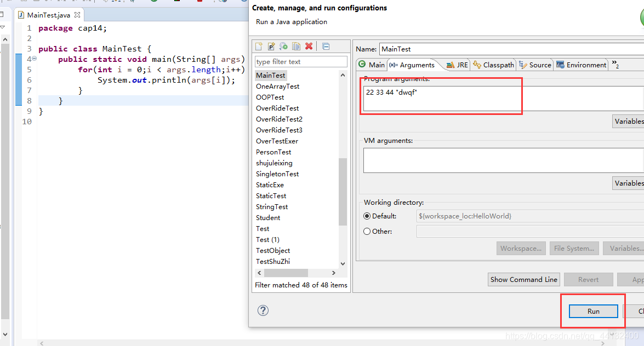This screenshot has height=346, width=644.
Task: Click editor line 6 println statement
Action: (166, 80)
